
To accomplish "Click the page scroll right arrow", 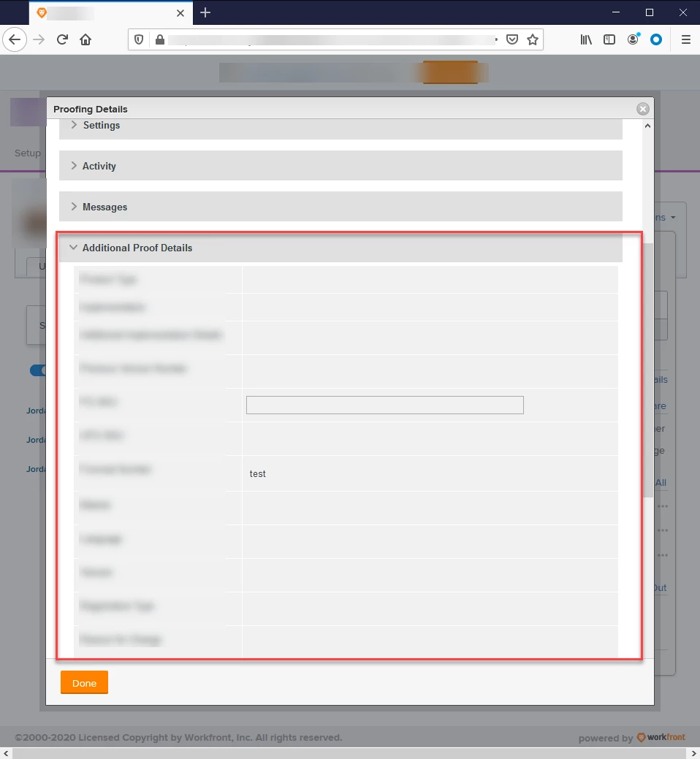I will point(694,754).
